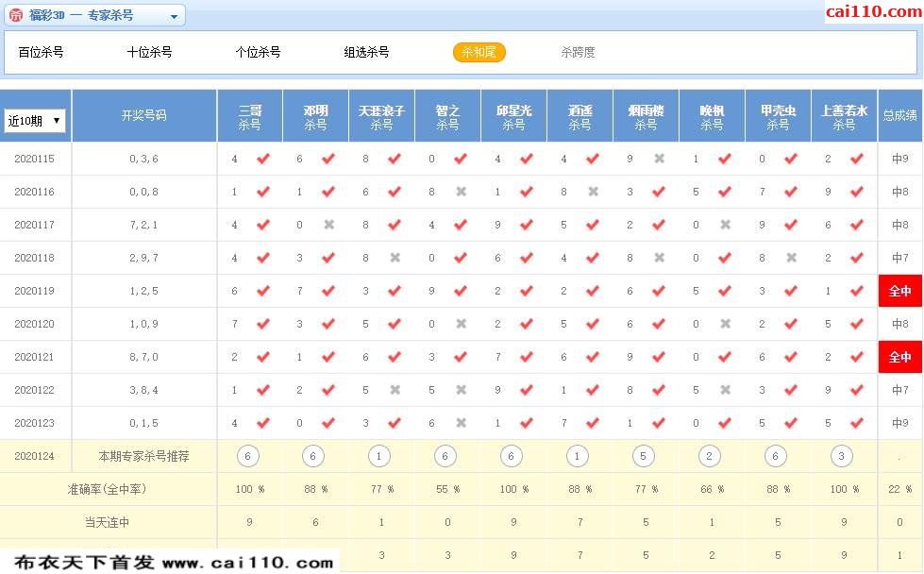The height and width of the screenshot is (574, 924).
Task: Click 甲壳虫's red check mark in row 2020123
Action: coord(792,423)
